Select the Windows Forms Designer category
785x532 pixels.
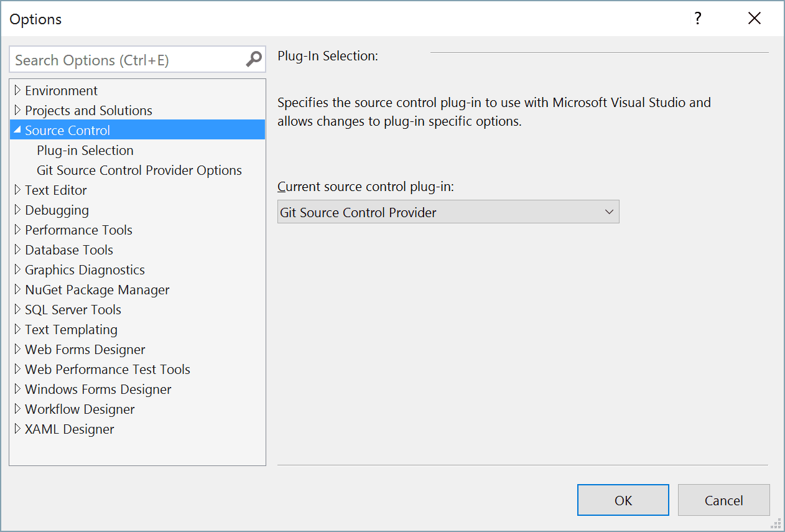(x=98, y=390)
